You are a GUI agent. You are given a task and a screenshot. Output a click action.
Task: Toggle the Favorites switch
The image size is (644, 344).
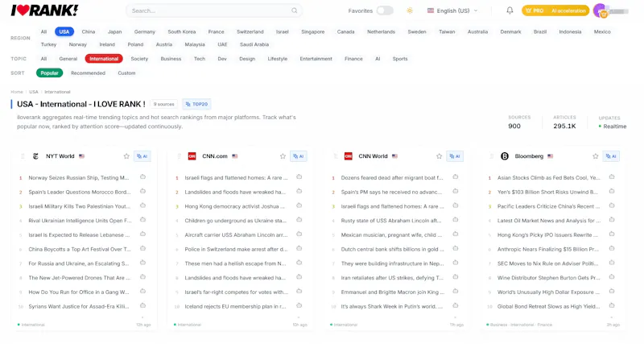(x=385, y=10)
